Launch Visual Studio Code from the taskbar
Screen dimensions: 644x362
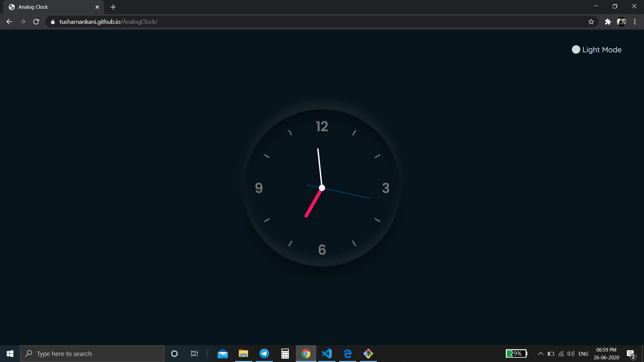click(x=327, y=353)
